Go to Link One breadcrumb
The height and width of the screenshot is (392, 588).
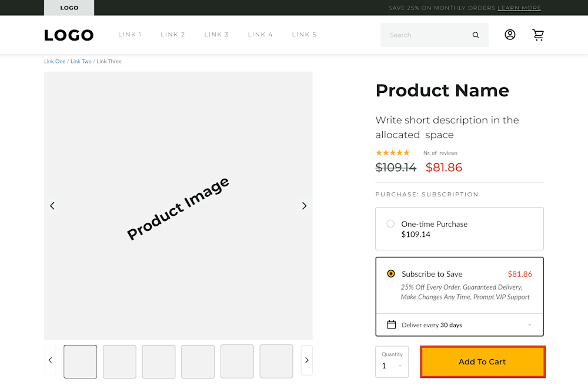coord(55,61)
